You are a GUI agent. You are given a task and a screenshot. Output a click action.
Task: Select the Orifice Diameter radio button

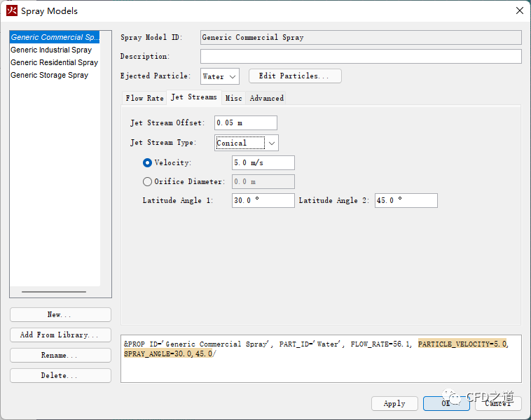(148, 182)
